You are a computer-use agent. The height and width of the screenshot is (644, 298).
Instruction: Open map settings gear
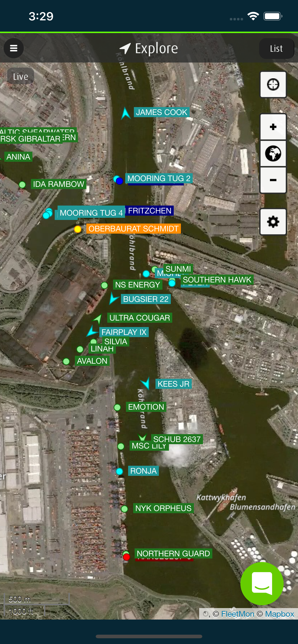click(273, 222)
